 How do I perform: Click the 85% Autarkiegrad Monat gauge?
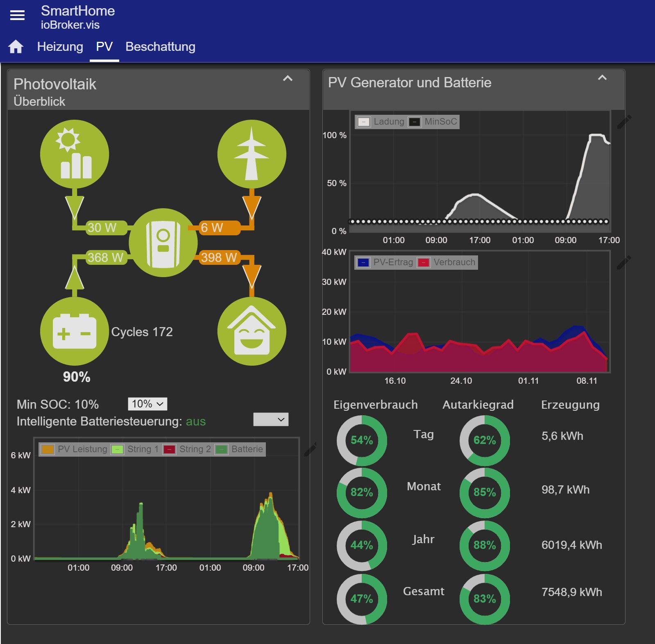[485, 492]
